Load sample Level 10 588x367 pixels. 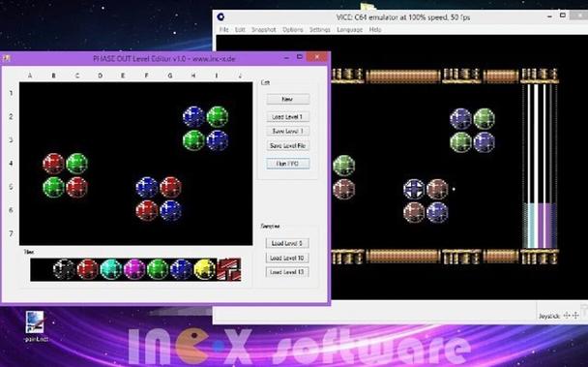[x=287, y=258]
